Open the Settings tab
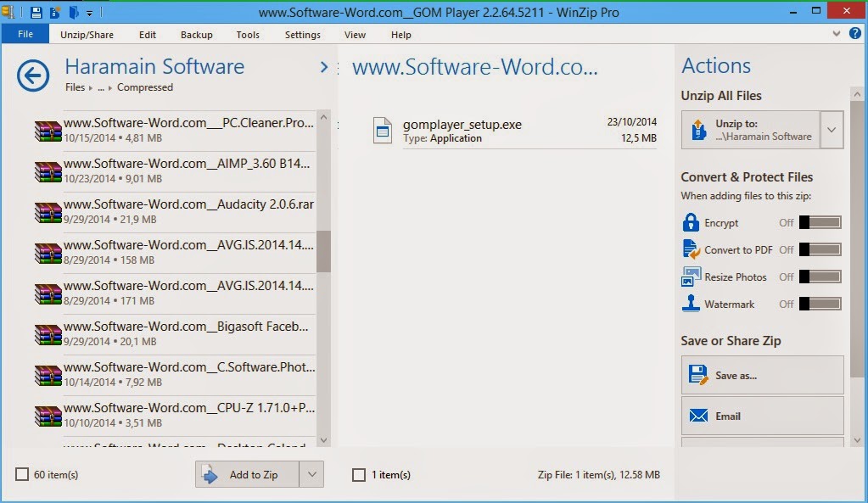Screen dimensions: 868x503 point(302,35)
